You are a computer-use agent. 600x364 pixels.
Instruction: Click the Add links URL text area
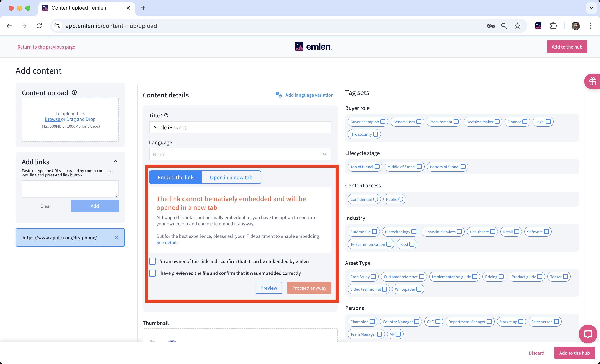click(70, 189)
